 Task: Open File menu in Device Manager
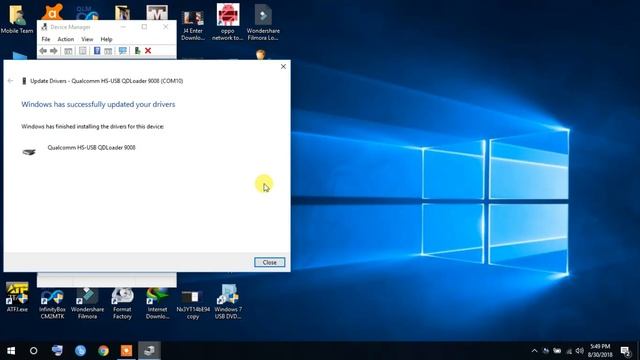click(x=46, y=39)
